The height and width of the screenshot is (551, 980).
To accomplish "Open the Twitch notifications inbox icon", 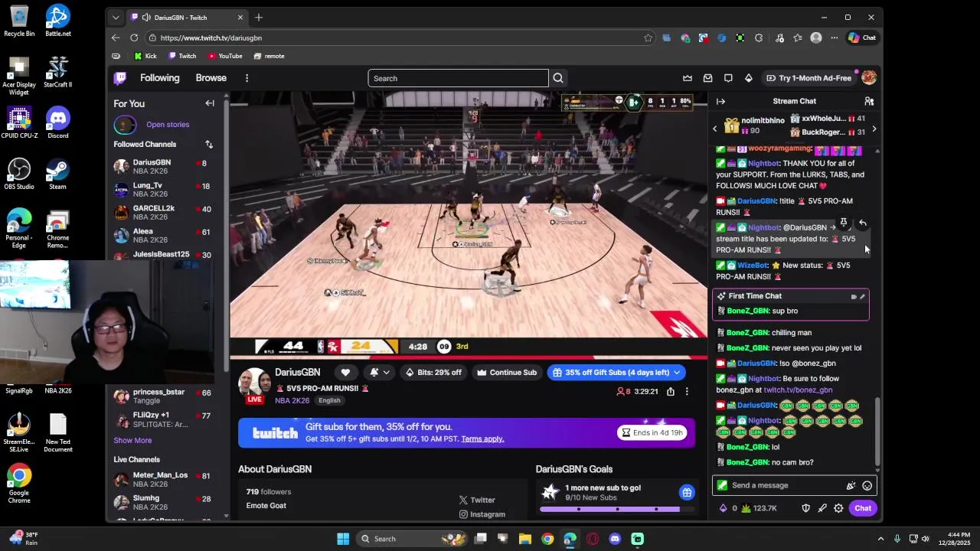I will coord(707,78).
